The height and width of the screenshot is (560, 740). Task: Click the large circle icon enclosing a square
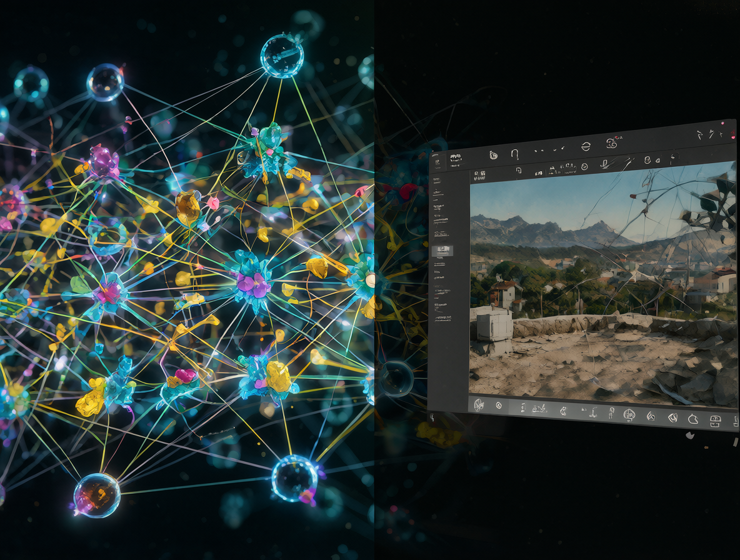629,415
